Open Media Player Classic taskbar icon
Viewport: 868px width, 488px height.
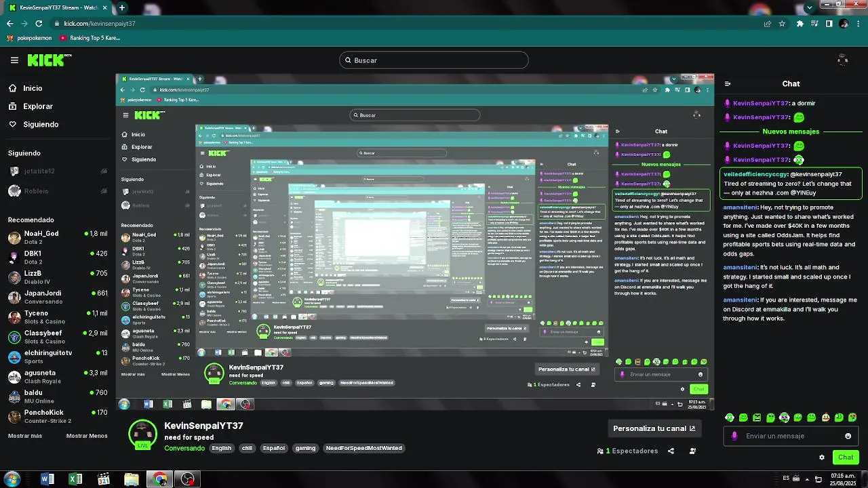tap(103, 479)
